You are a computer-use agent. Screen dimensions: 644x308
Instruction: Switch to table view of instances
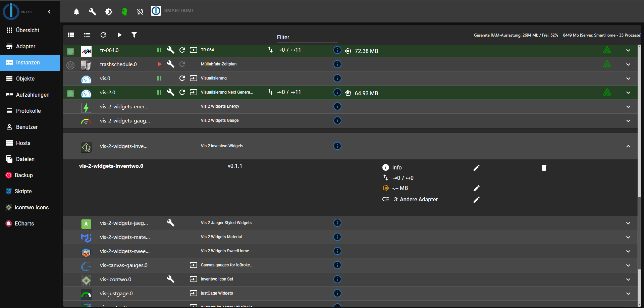tap(71, 35)
